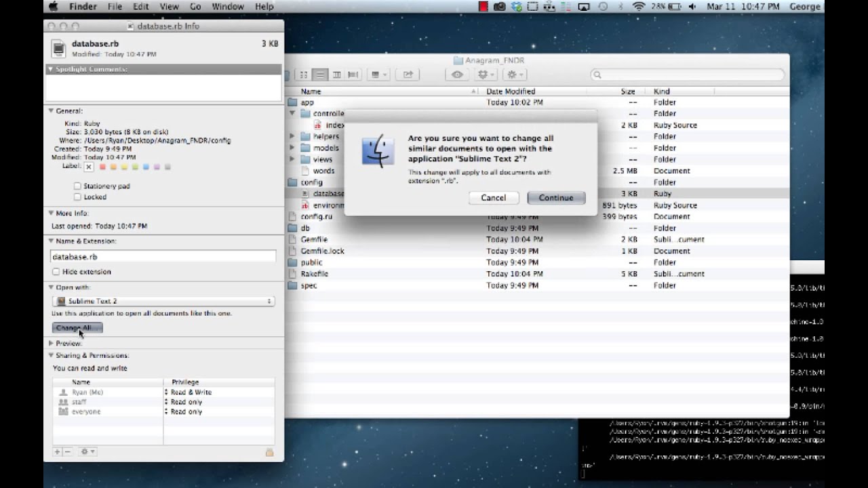Viewport: 868px width, 488px height.
Task: Click the Wi-Fi icon in menu bar
Action: [x=638, y=7]
